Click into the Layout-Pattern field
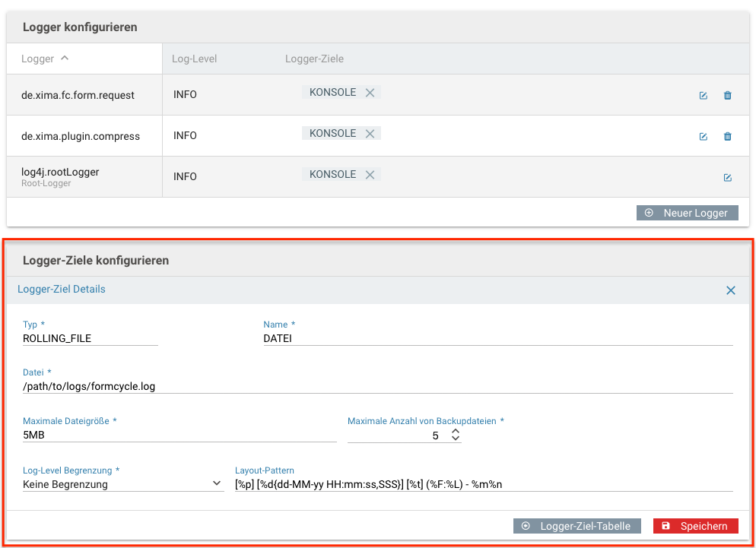Image resolution: width=756 pixels, height=548 pixels. (484, 484)
